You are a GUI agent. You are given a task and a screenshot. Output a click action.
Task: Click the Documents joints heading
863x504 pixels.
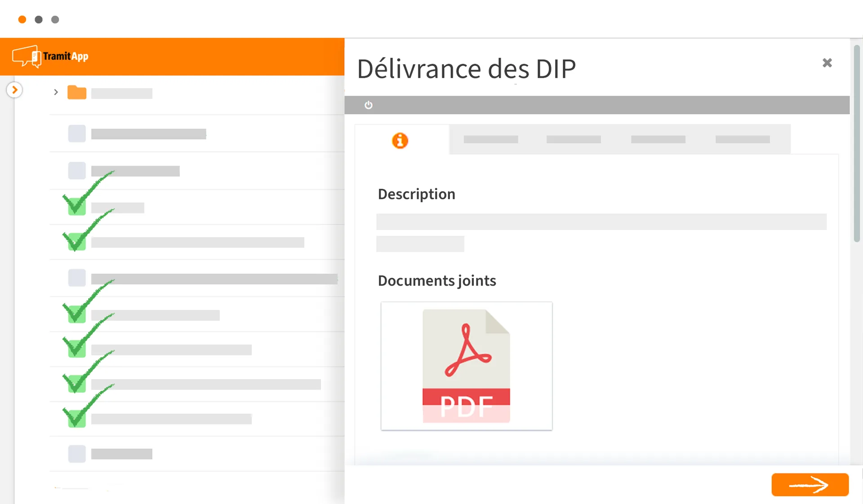coord(437,280)
